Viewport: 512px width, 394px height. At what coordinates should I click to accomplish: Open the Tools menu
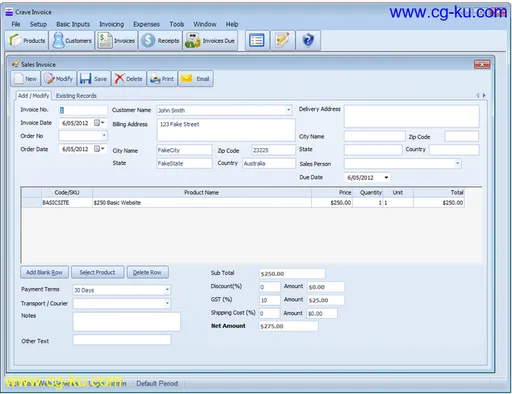pos(177,24)
